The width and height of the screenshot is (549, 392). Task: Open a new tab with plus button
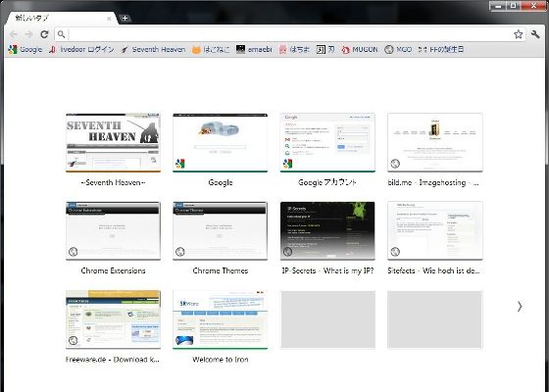coord(125,19)
